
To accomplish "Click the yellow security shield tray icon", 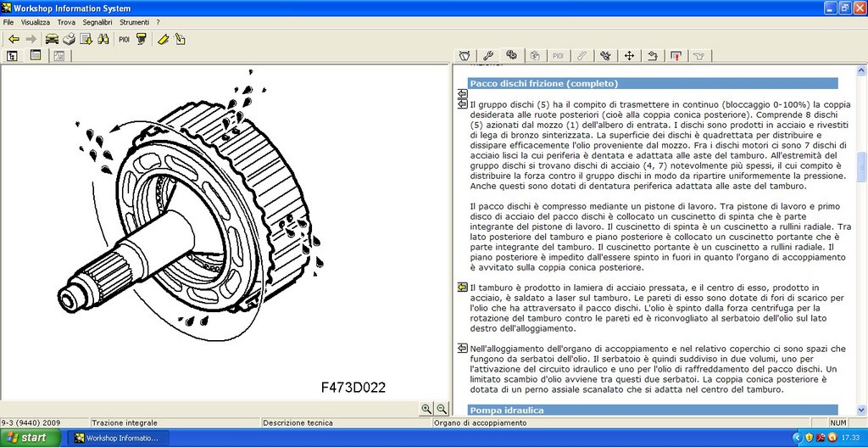I will point(809,438).
